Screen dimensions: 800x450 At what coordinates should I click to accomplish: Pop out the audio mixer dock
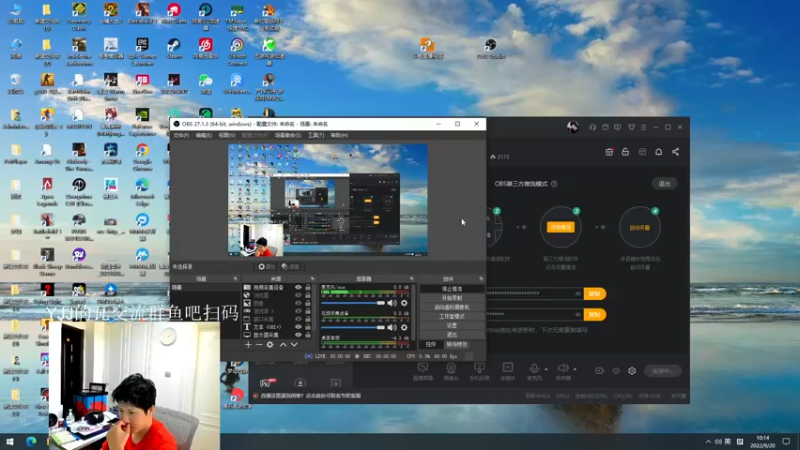pos(411,279)
